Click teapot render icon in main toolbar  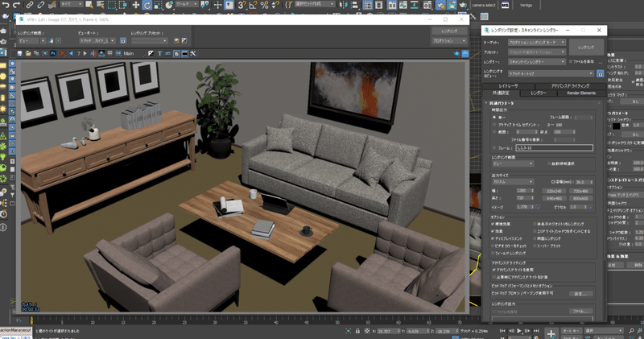pos(464,5)
